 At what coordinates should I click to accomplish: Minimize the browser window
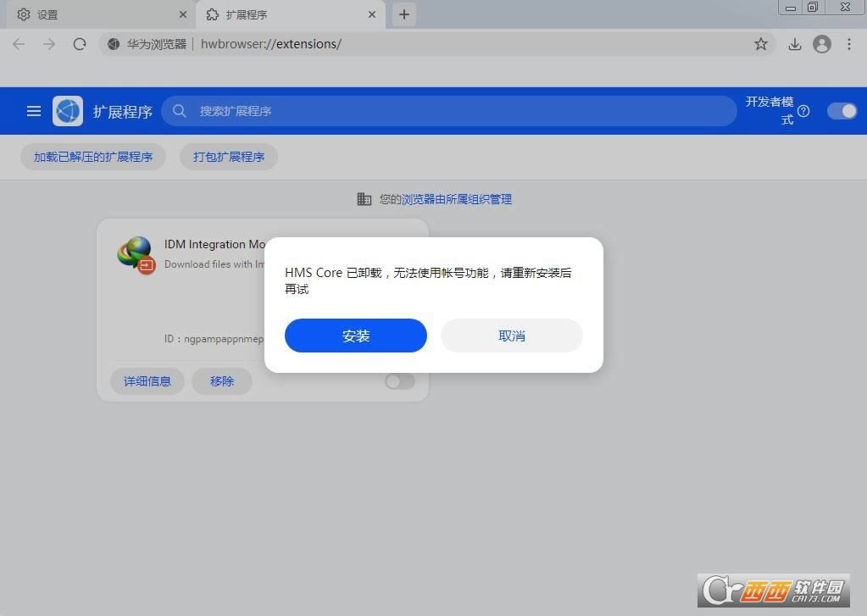point(791,7)
